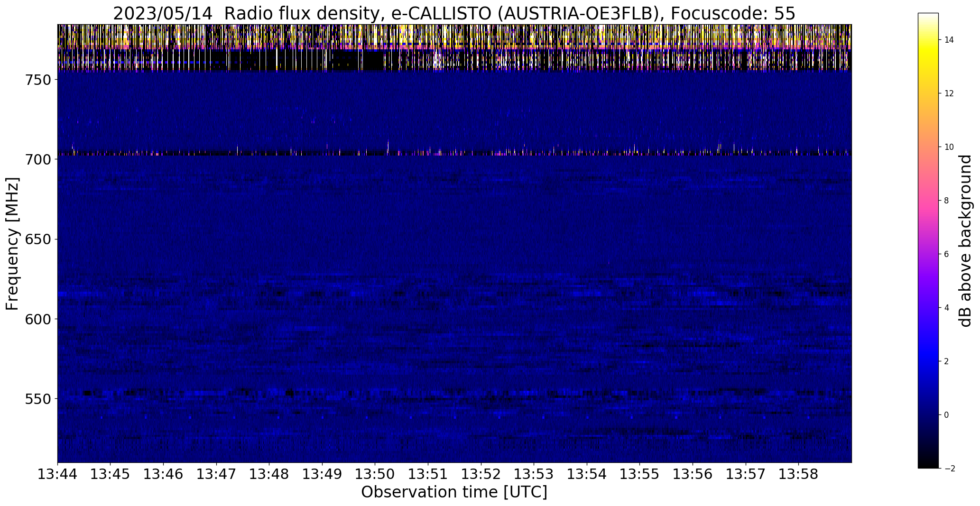Viewport: 980px width, 506px height.
Task: Click the 13:46 time tick label
Action: coord(164,474)
